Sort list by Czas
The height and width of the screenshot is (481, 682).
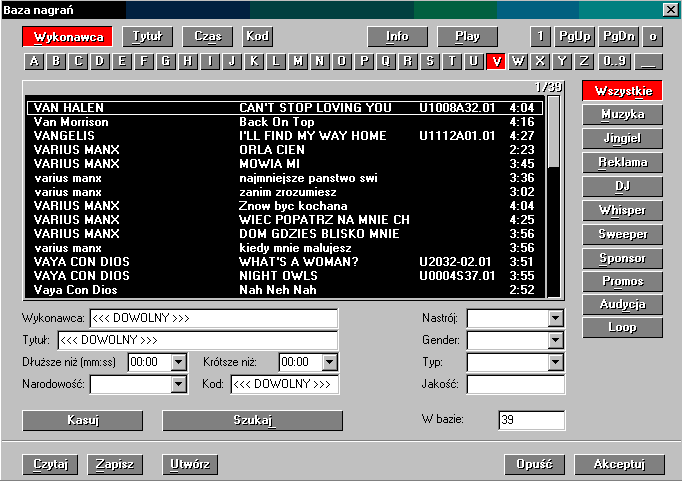(x=207, y=37)
